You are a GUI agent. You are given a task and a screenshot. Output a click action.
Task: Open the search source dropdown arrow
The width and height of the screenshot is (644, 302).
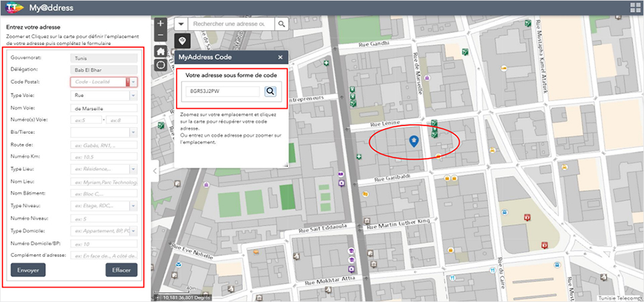[181, 24]
